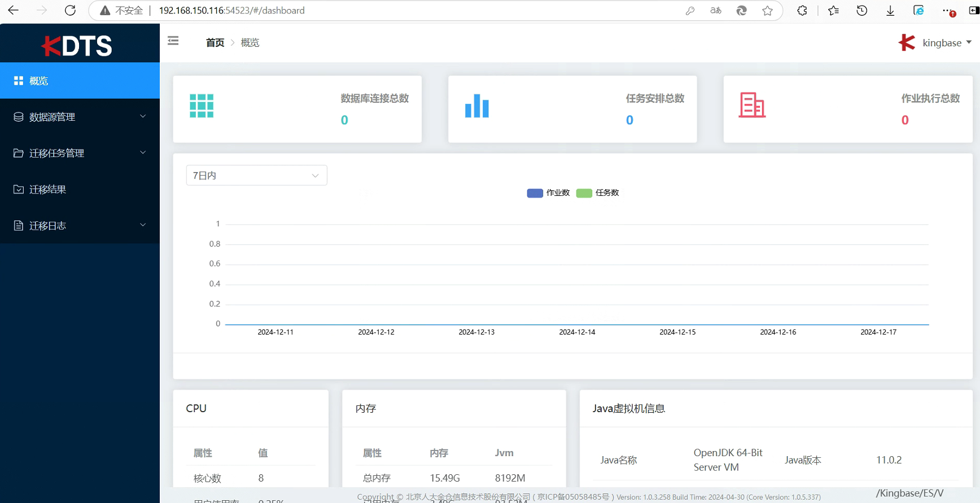Viewport: 980px width, 503px height.
Task: Click the 概览 grid icon in sidebar
Action: (19, 81)
